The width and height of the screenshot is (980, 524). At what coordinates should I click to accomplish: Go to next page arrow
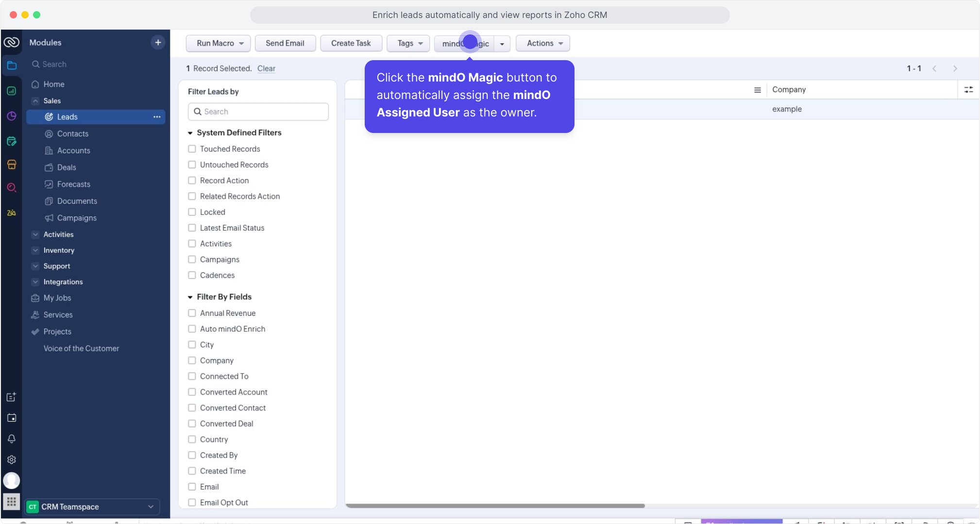pyautogui.click(x=955, y=68)
